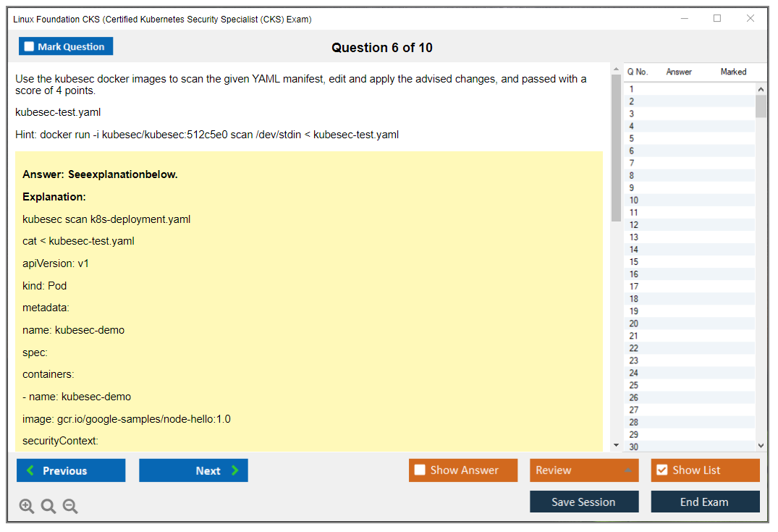Enable the Show Answer checkbox
The image size is (778, 532).
pos(420,470)
